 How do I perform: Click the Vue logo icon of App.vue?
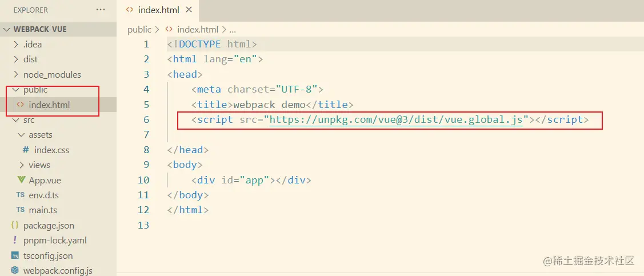[x=21, y=180]
